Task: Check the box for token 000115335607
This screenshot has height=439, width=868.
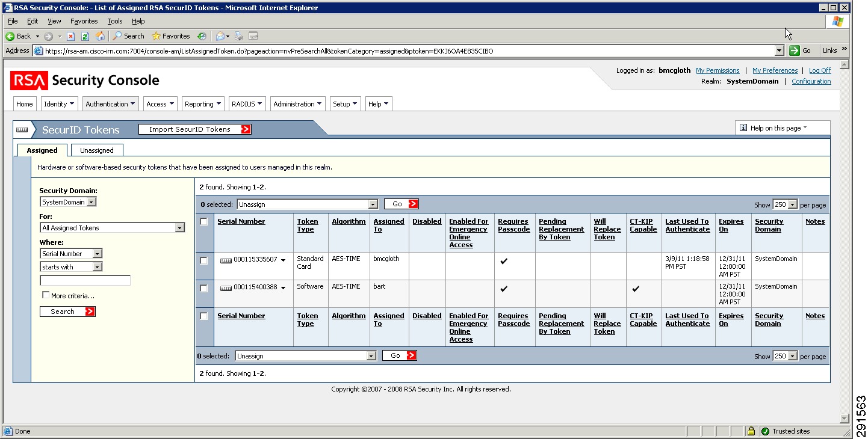Action: 204,261
